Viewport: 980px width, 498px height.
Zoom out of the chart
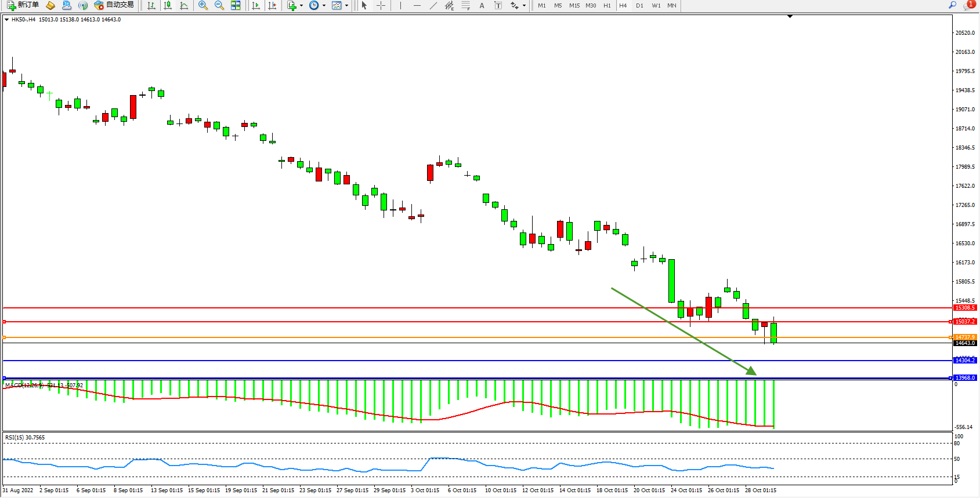coord(219,5)
